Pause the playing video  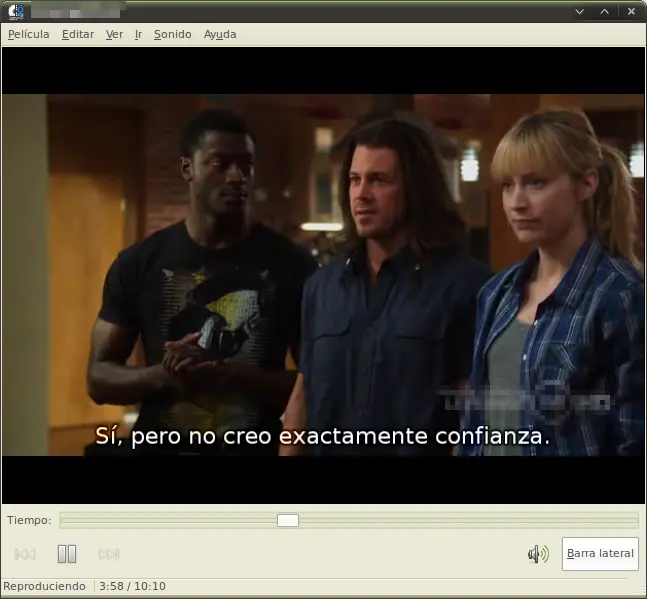(x=67, y=554)
